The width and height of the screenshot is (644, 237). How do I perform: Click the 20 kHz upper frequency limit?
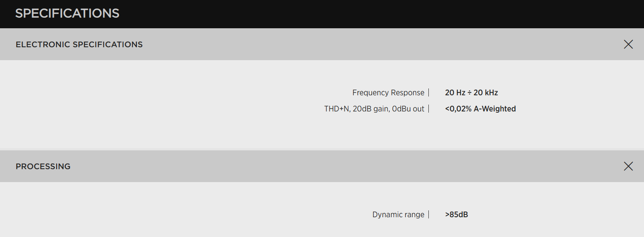pyautogui.click(x=486, y=93)
